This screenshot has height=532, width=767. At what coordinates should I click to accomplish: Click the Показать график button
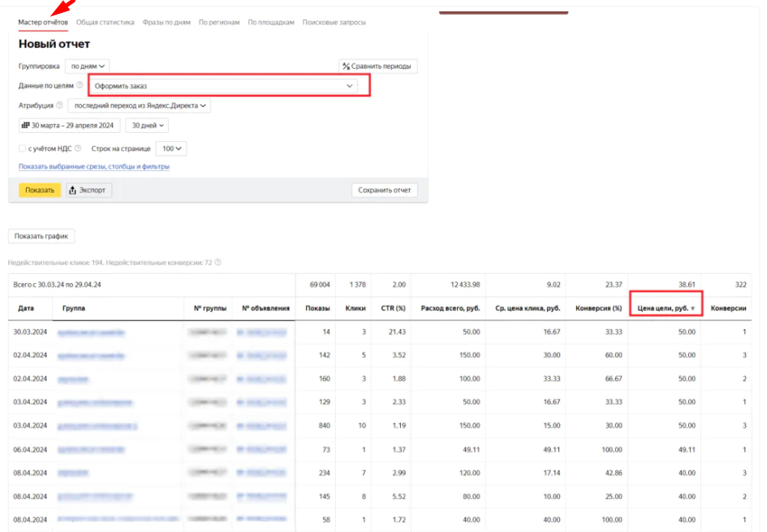[41, 236]
